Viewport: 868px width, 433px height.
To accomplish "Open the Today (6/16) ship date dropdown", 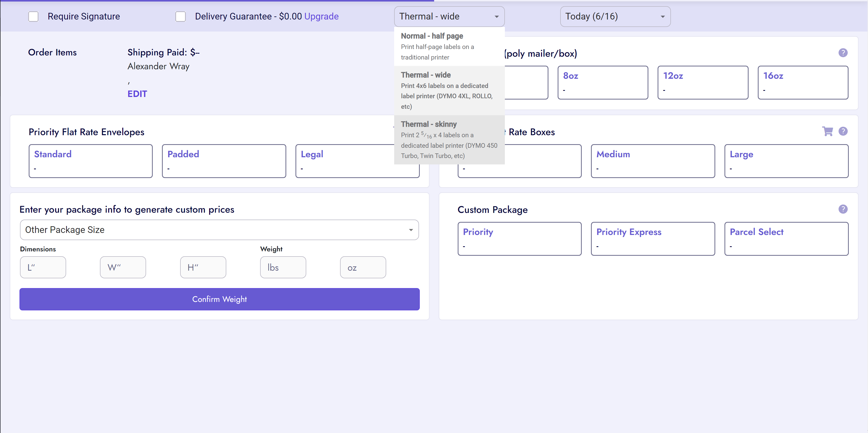I will [615, 16].
